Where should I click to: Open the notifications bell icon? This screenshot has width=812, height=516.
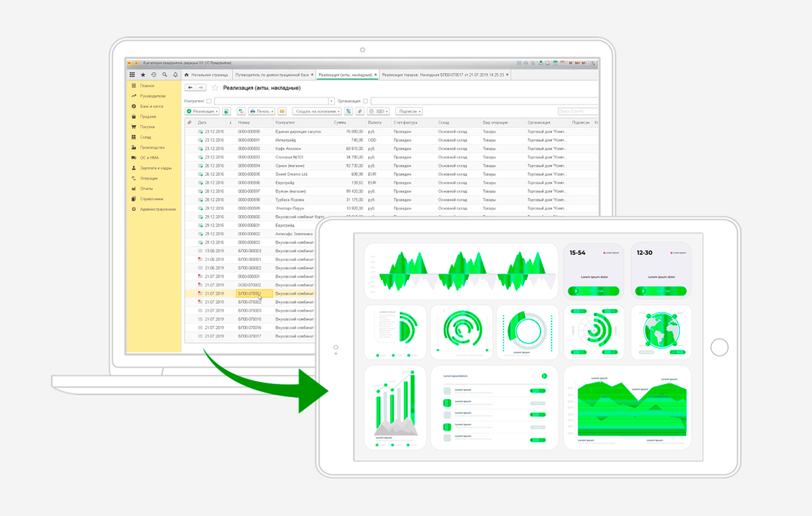[x=175, y=74]
